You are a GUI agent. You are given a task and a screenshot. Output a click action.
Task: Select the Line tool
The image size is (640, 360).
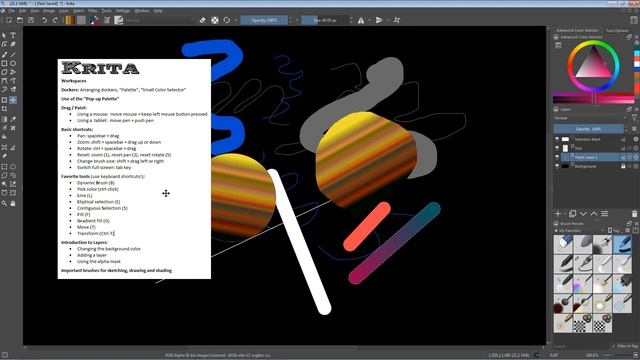pyautogui.click(x=13, y=54)
